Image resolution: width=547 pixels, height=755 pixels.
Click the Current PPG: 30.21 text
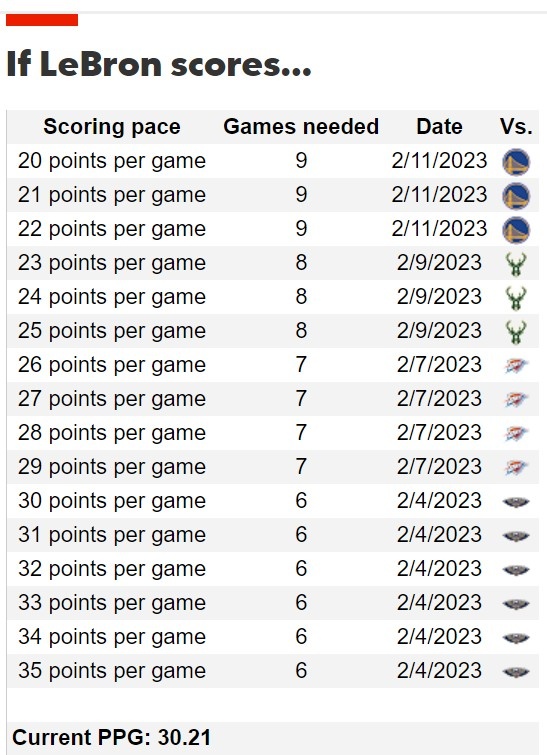tap(111, 737)
